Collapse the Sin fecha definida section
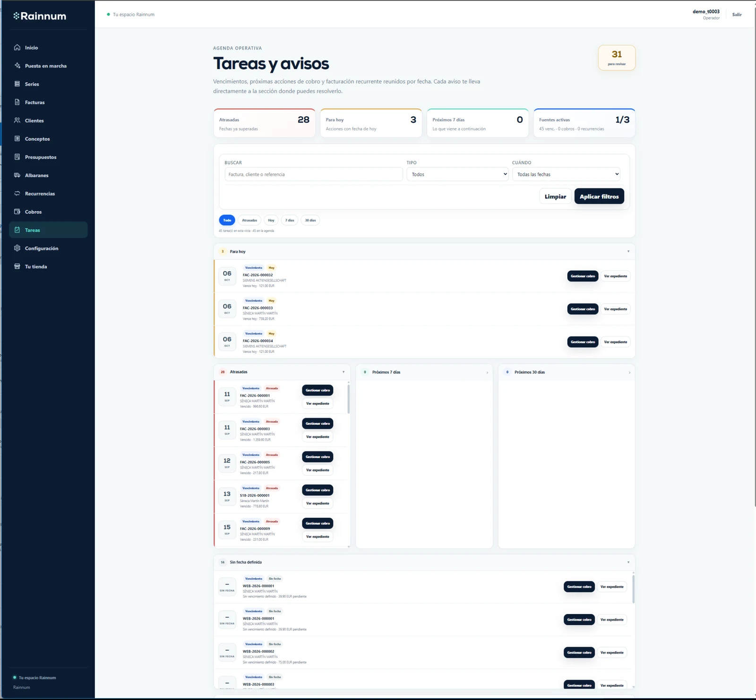This screenshot has height=700, width=756. (x=628, y=562)
